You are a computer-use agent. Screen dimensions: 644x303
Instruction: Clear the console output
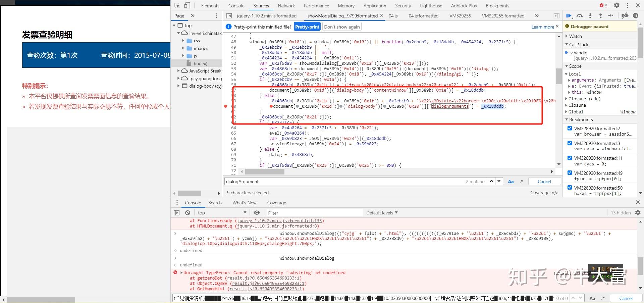tap(188, 213)
